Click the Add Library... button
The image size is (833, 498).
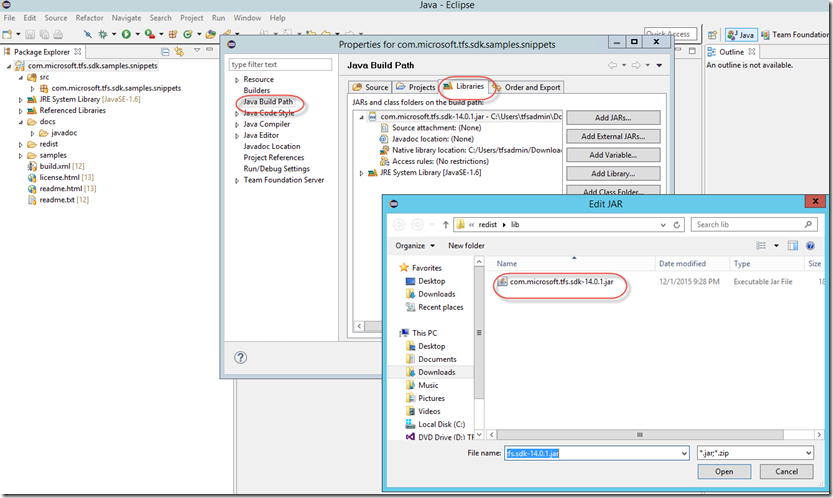coord(613,174)
